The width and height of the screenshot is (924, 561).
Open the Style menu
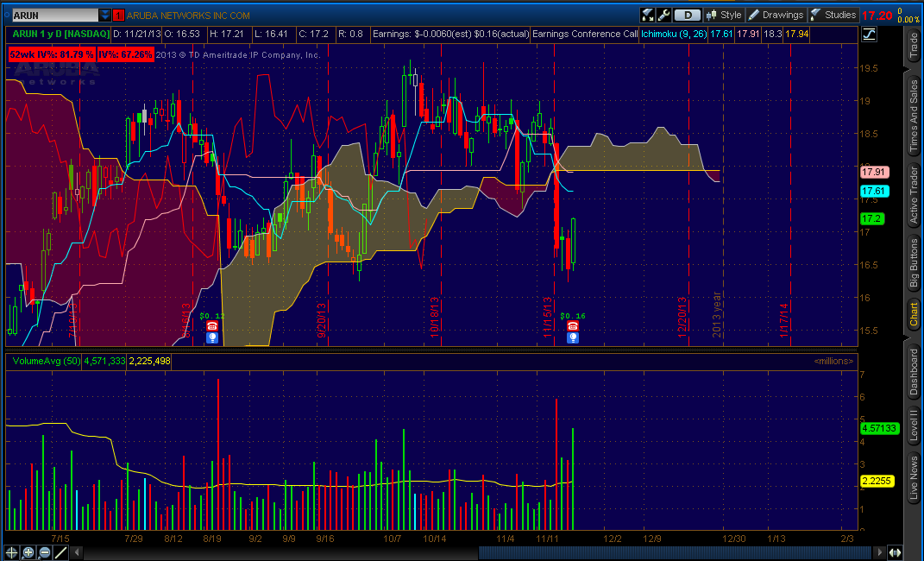[x=724, y=15]
